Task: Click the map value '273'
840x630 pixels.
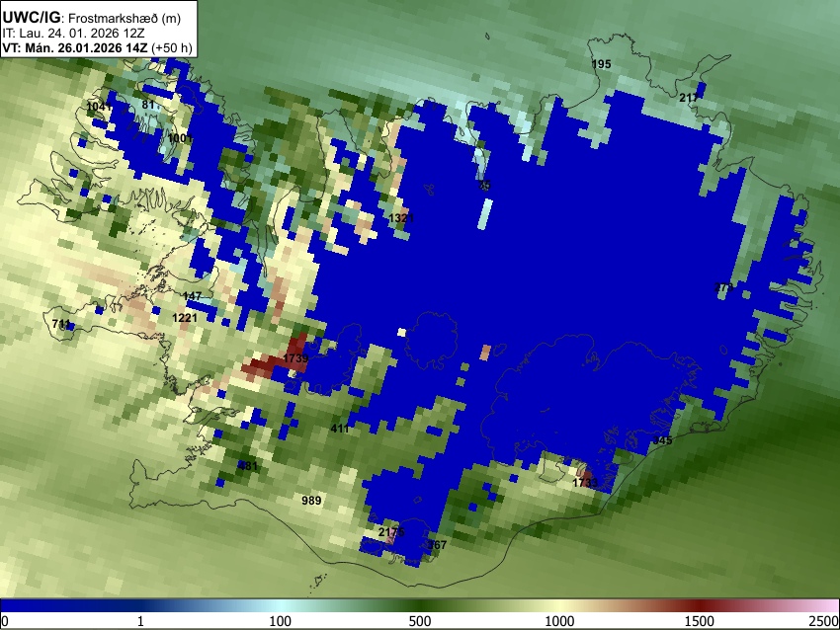Action: point(723,287)
